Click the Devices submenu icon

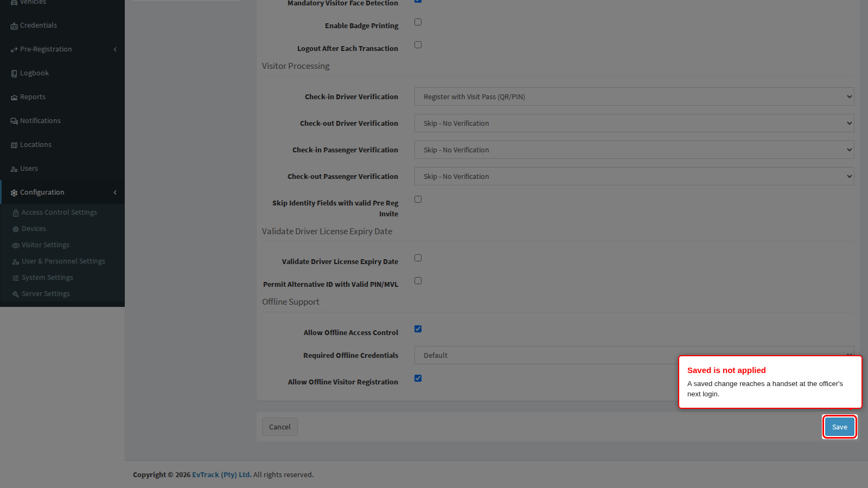[x=16, y=229]
